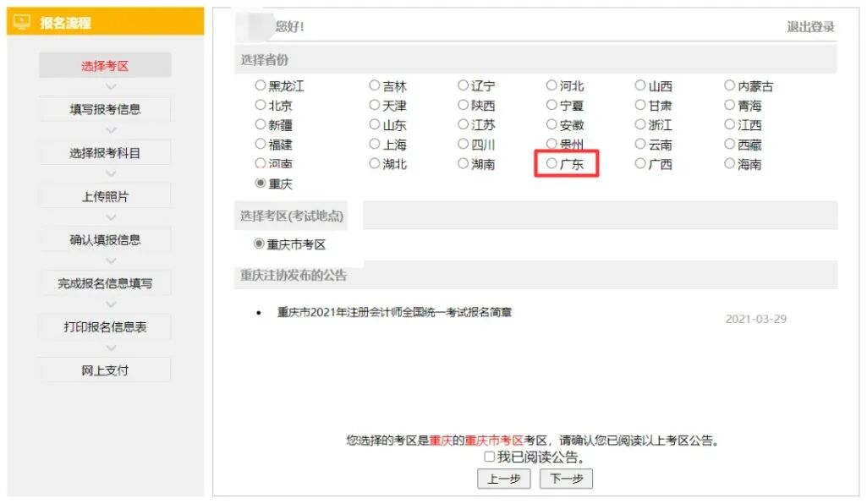867x504 pixels.
Task: Check the 我已阅读公告 checkbox
Action: pos(490,457)
